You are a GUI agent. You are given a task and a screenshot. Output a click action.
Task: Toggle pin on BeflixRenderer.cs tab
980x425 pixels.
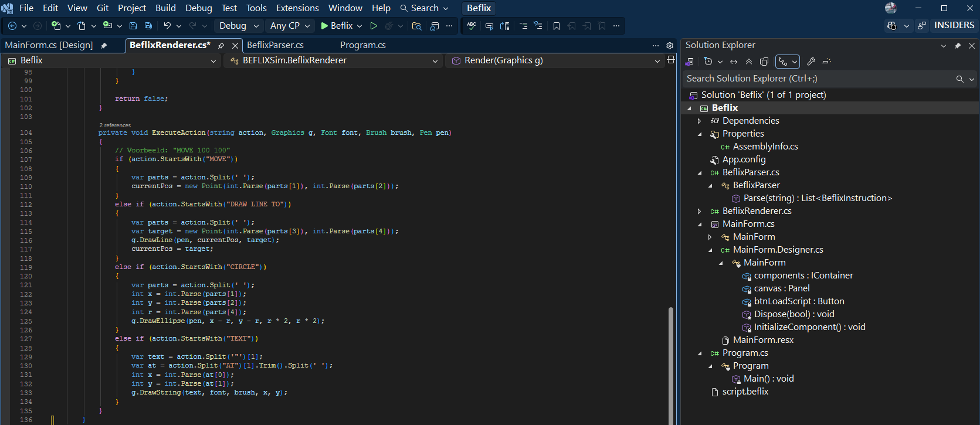[x=221, y=46]
